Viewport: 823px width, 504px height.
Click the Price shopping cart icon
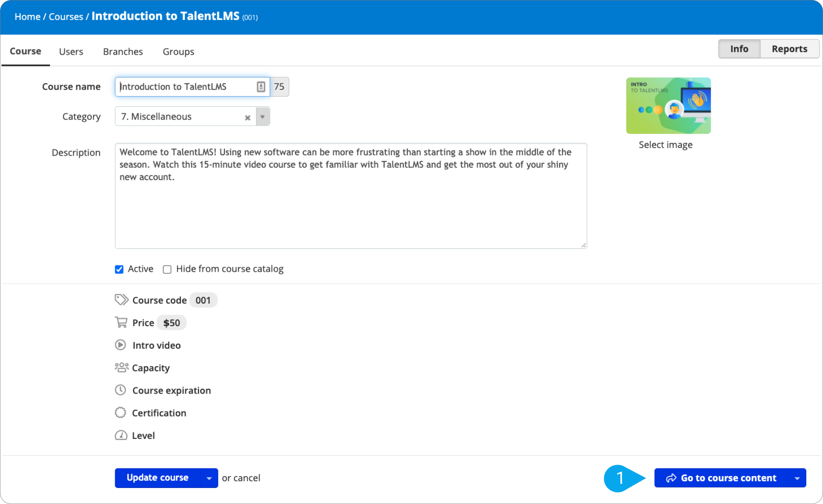121,322
